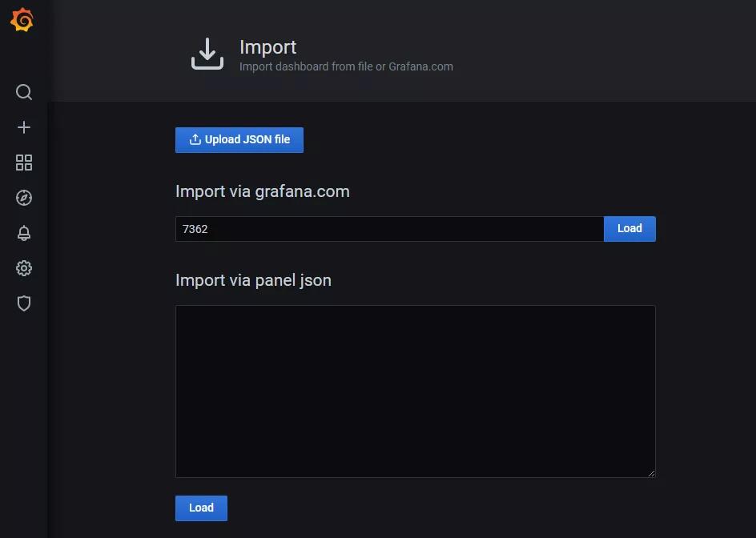
Task: Click the "Import via panel json" heading
Action: [253, 280]
